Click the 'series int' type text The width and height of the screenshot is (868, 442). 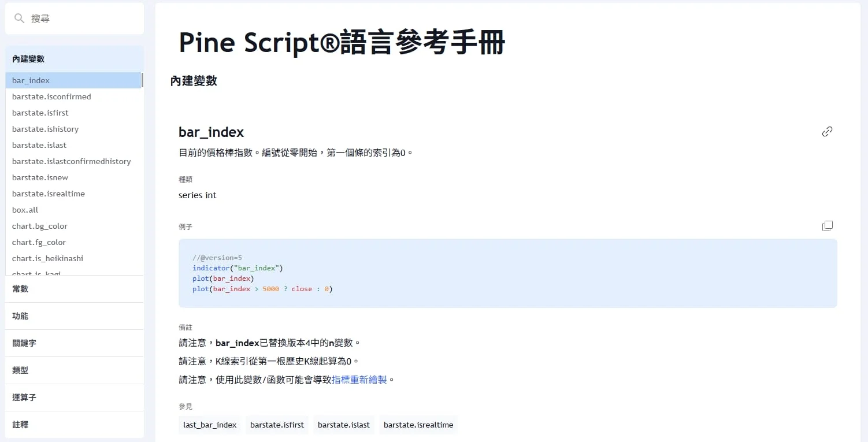(x=198, y=195)
